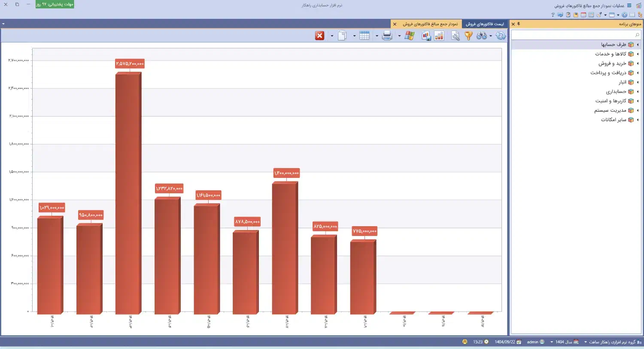This screenshot has width=644, height=349.
Task: Expand the خرید و فروش tree node
Action: [638, 63]
